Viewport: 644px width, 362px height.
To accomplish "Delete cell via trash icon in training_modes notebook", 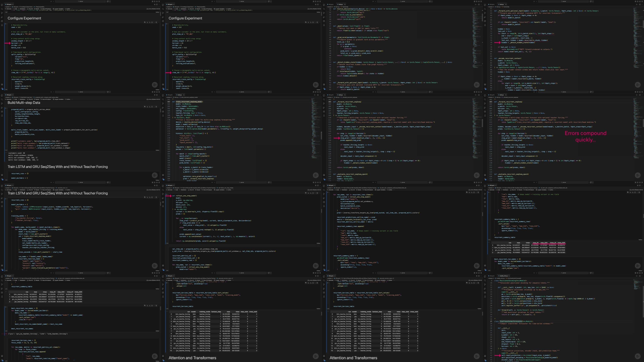I will click(157, 197).
